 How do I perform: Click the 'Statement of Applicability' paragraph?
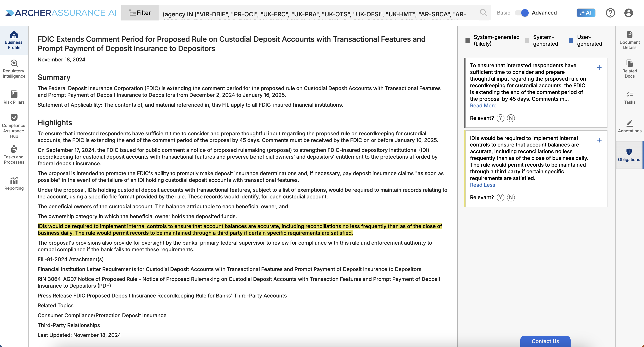coord(190,105)
